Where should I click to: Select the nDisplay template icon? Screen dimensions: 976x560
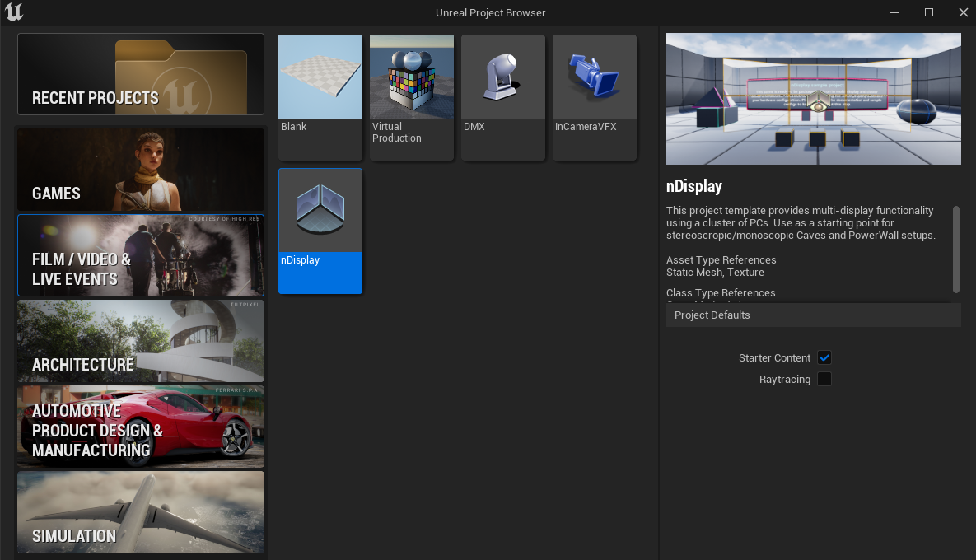[x=320, y=210]
